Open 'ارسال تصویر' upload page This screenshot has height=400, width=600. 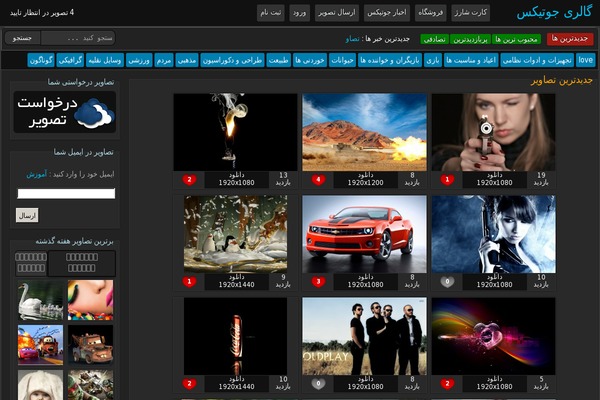coord(337,13)
